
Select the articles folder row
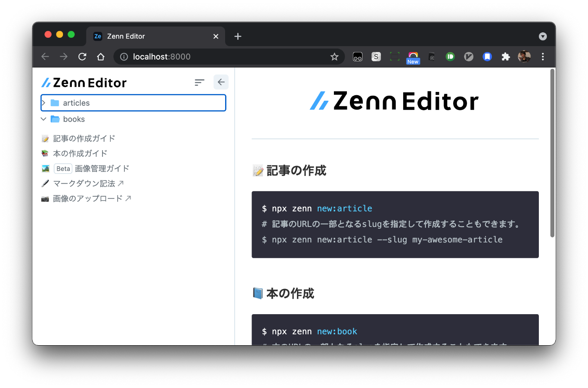tap(133, 103)
